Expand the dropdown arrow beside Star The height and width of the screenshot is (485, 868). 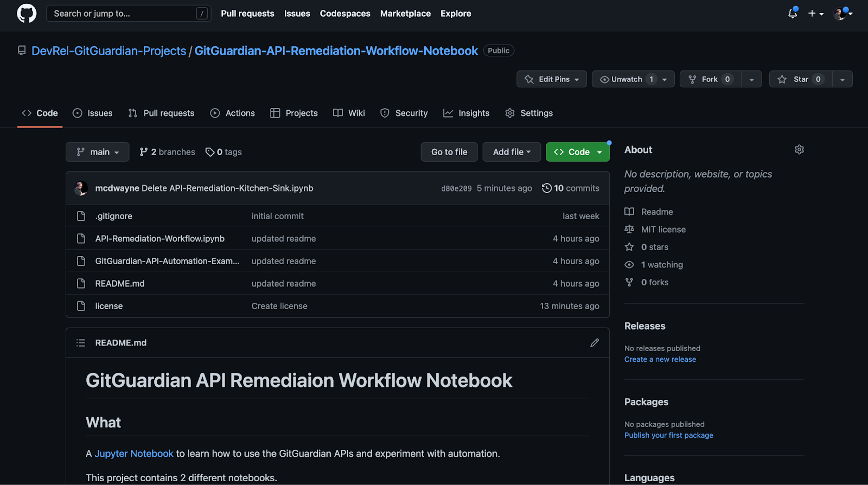tap(843, 79)
